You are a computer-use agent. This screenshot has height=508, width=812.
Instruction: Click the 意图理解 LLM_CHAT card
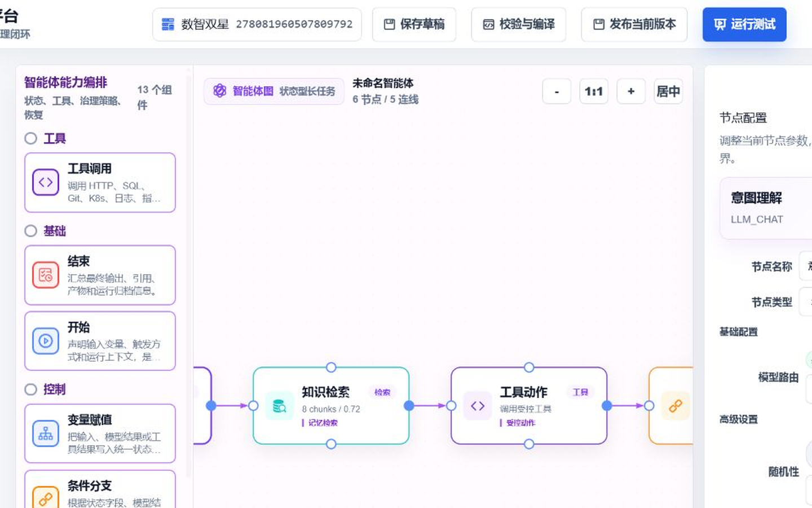[766, 208]
